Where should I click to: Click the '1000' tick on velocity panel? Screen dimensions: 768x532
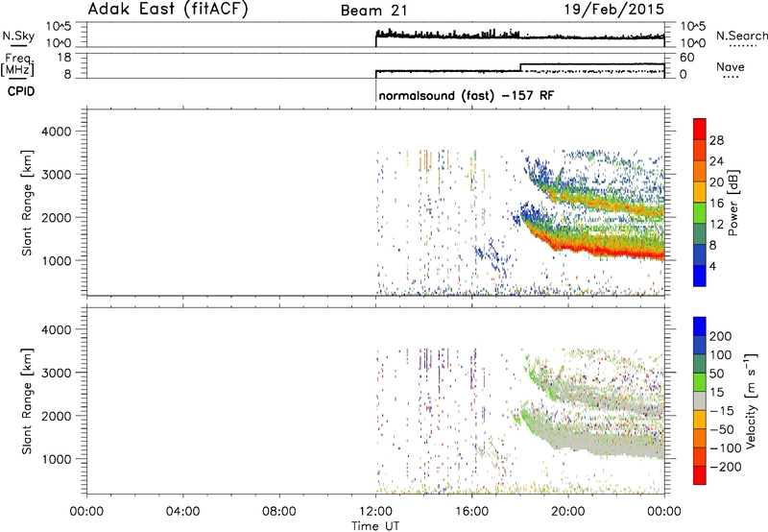[56, 459]
